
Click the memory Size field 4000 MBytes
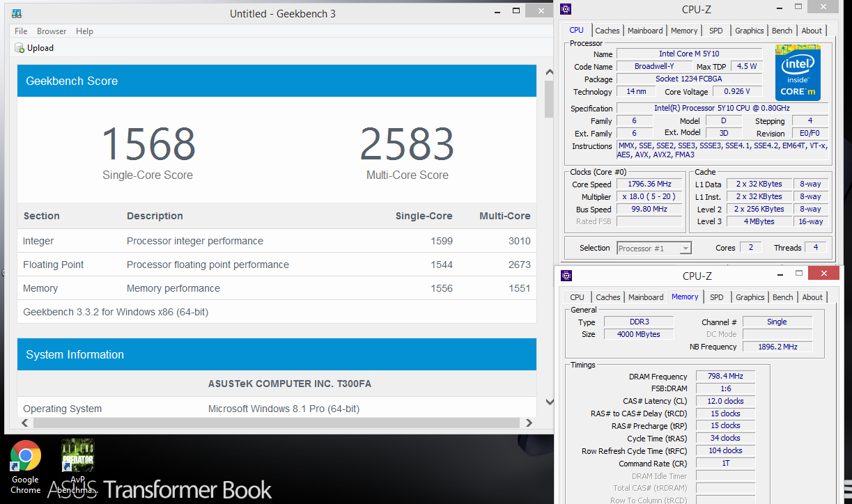point(638,335)
